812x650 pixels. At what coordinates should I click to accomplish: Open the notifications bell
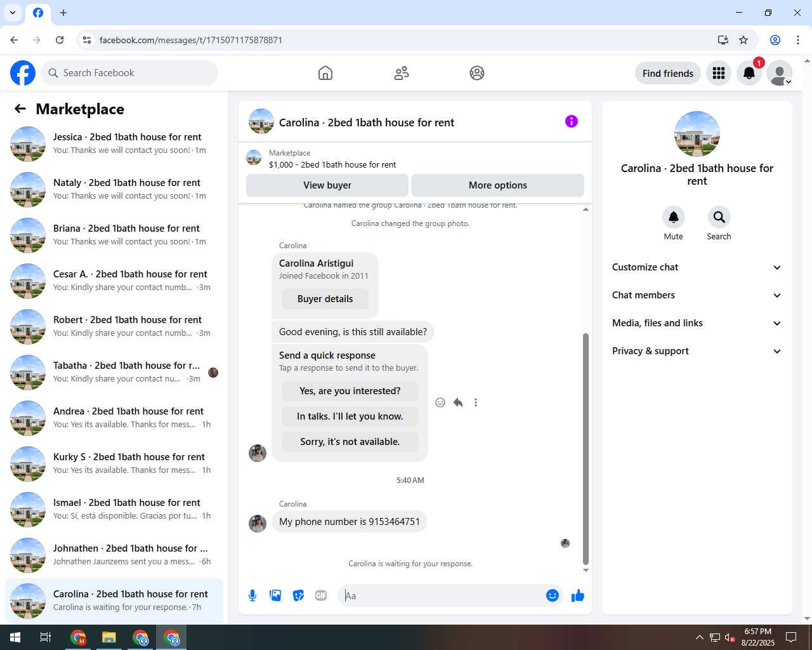tap(749, 73)
